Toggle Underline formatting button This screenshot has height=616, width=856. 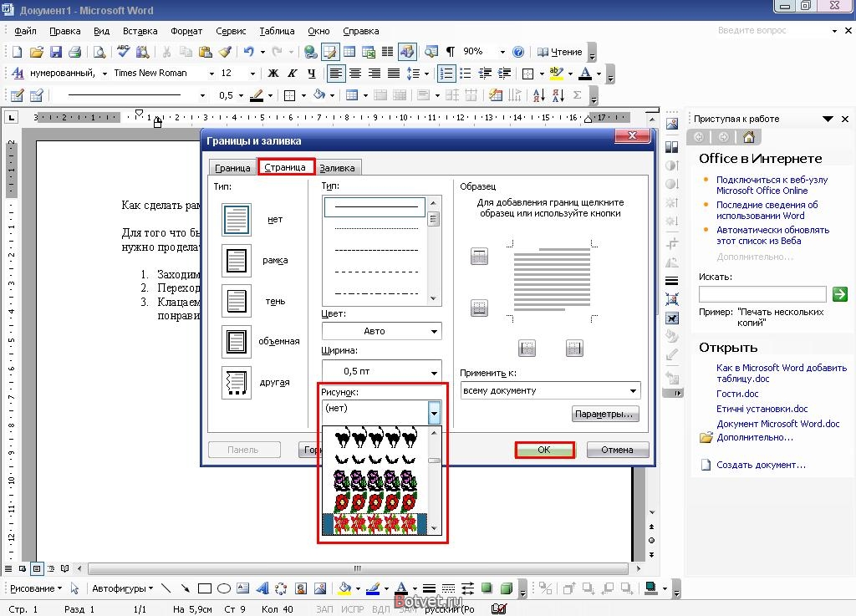pyautogui.click(x=312, y=73)
